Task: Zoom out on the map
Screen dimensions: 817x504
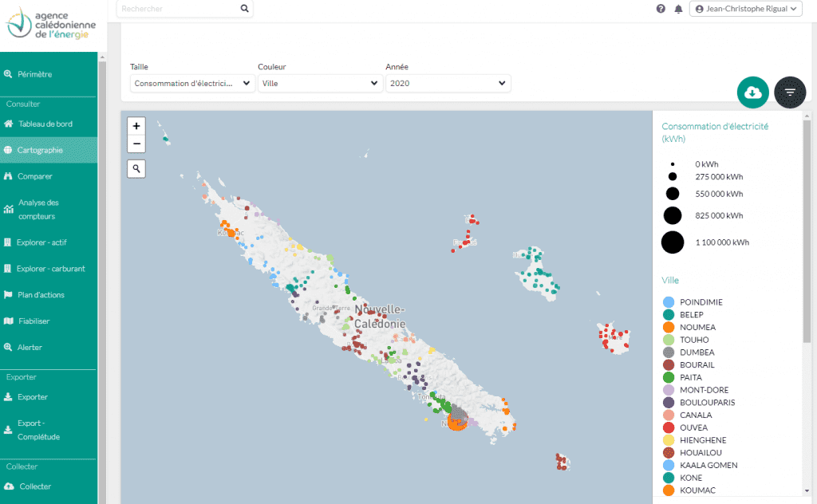Action: [x=136, y=144]
